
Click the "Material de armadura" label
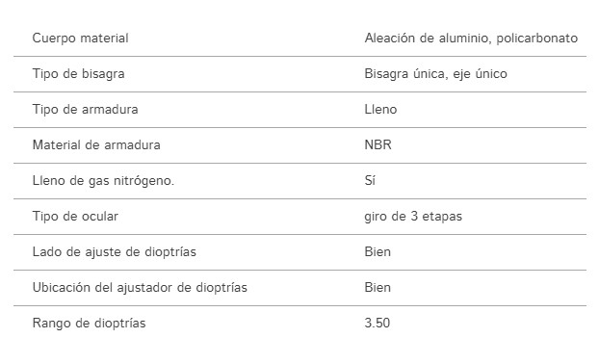coord(96,144)
